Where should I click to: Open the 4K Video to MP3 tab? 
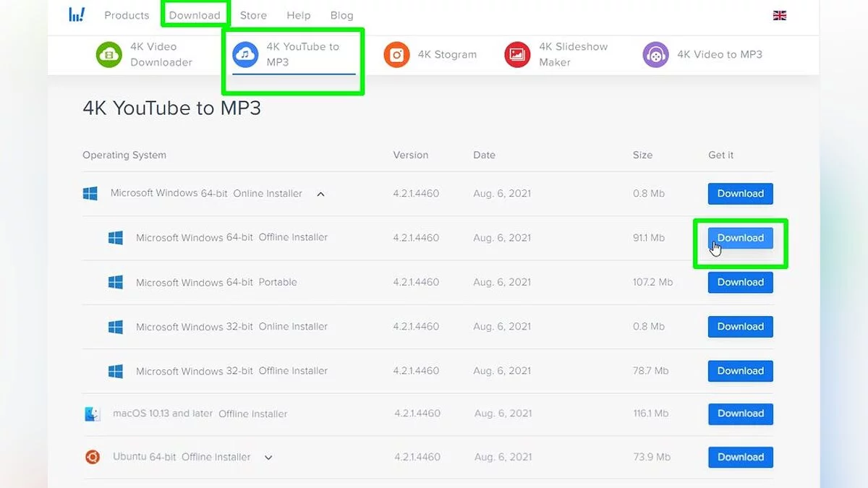[x=703, y=54]
